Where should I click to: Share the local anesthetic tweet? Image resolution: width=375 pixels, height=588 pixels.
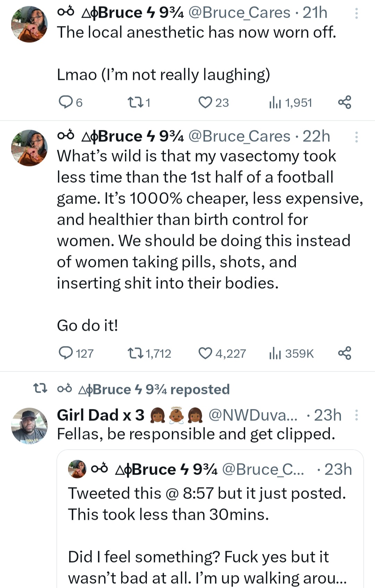[x=344, y=103]
